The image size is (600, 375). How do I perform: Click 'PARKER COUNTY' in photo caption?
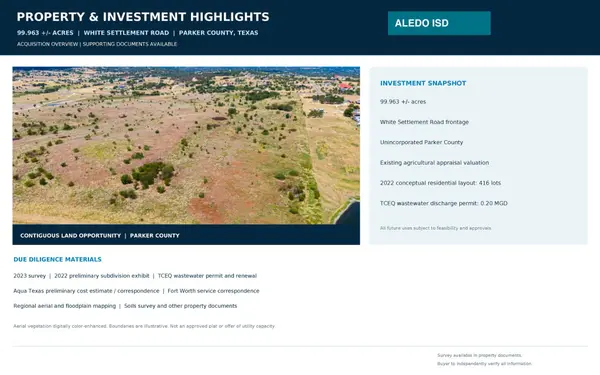pyautogui.click(x=155, y=236)
